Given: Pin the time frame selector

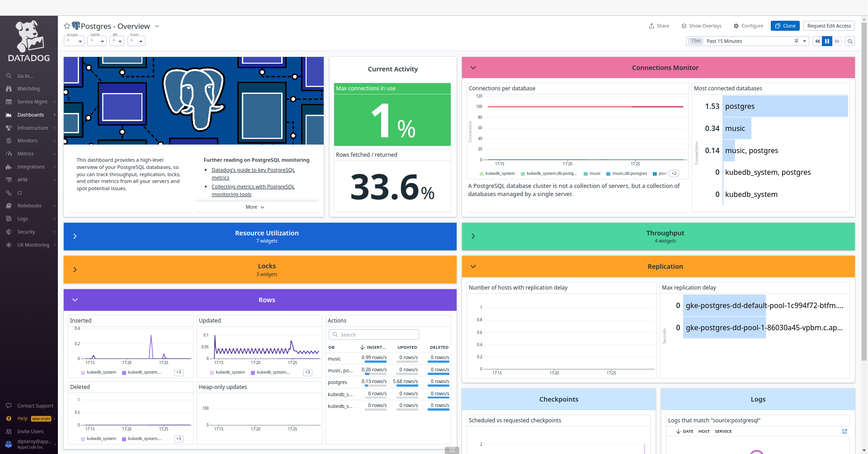Looking at the screenshot, I should point(796,41).
